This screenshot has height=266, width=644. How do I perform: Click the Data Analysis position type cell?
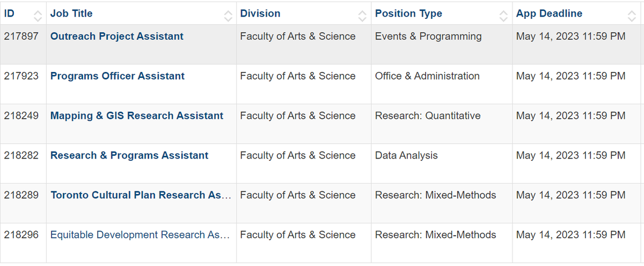point(406,156)
